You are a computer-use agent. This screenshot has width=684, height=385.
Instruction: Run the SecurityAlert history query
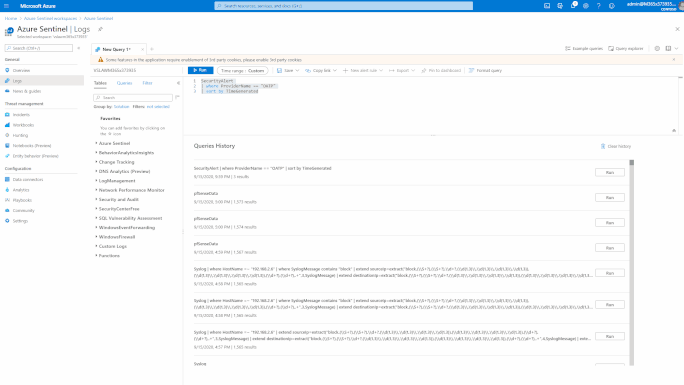[609, 173]
